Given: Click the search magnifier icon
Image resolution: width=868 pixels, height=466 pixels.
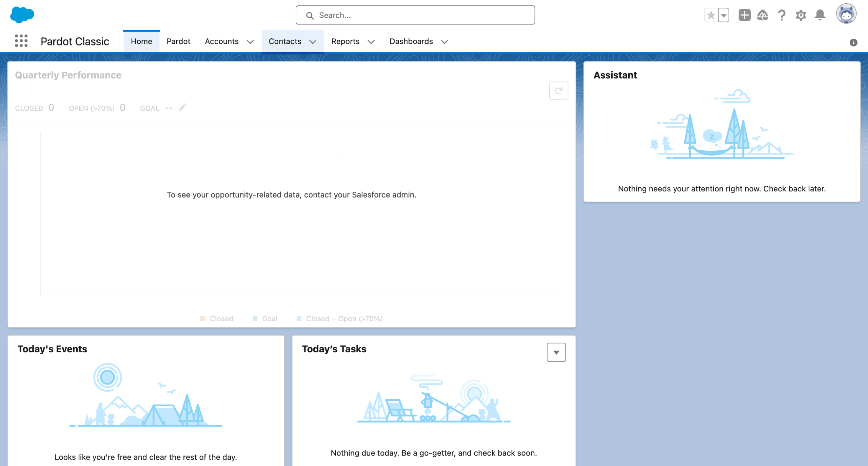Looking at the screenshot, I should coord(310,16).
